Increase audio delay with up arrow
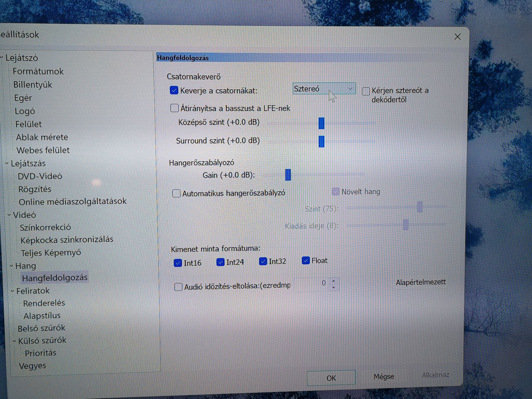Viewport: 532px width, 399px height. tap(334, 281)
